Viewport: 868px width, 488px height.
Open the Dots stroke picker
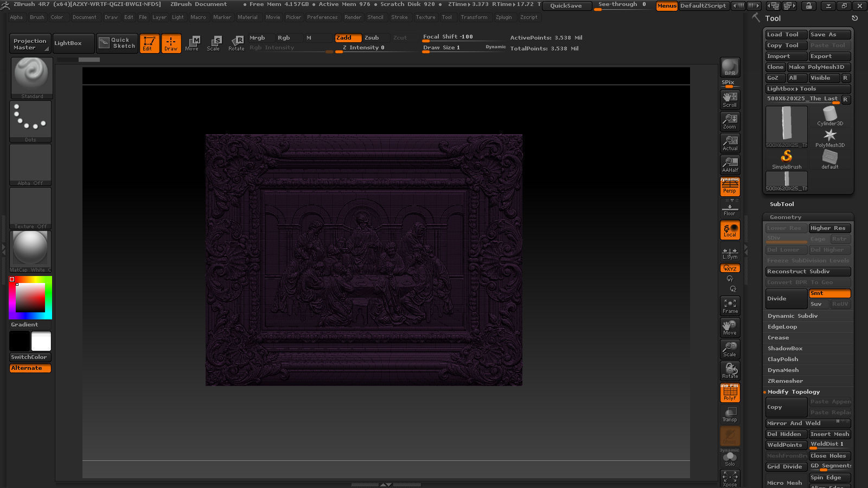pyautogui.click(x=31, y=121)
